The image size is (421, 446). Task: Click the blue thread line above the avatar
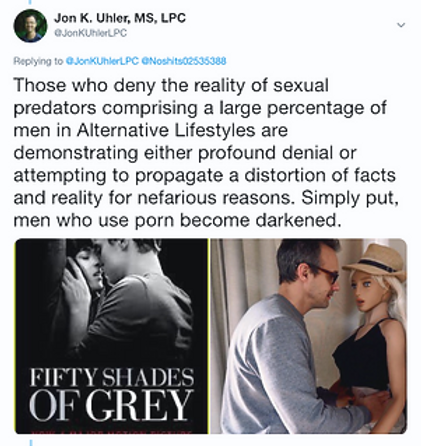(30, 2)
